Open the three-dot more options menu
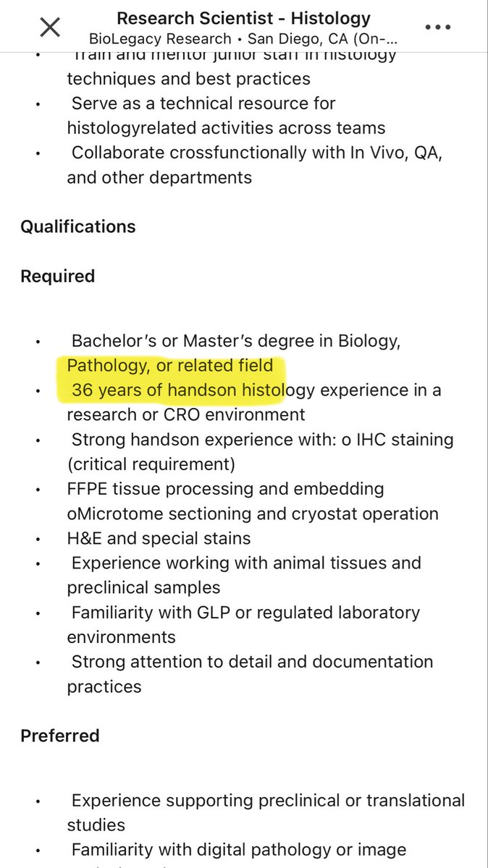The image size is (488, 868). tap(438, 27)
